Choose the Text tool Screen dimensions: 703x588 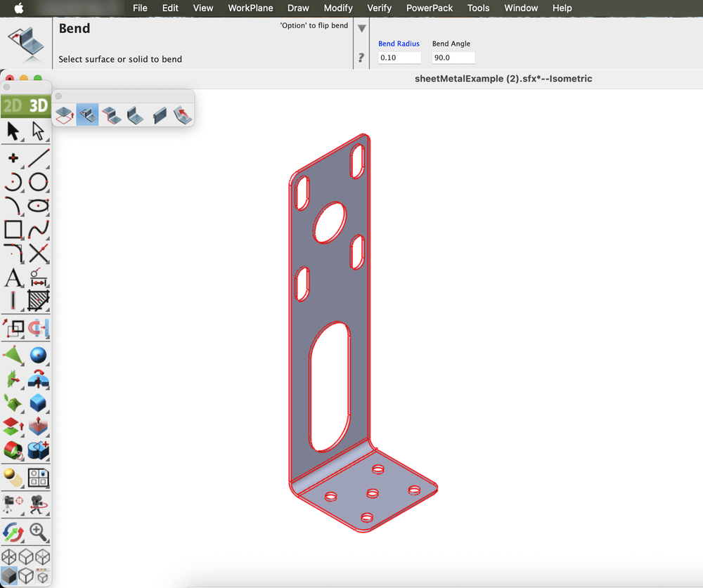coord(13,277)
